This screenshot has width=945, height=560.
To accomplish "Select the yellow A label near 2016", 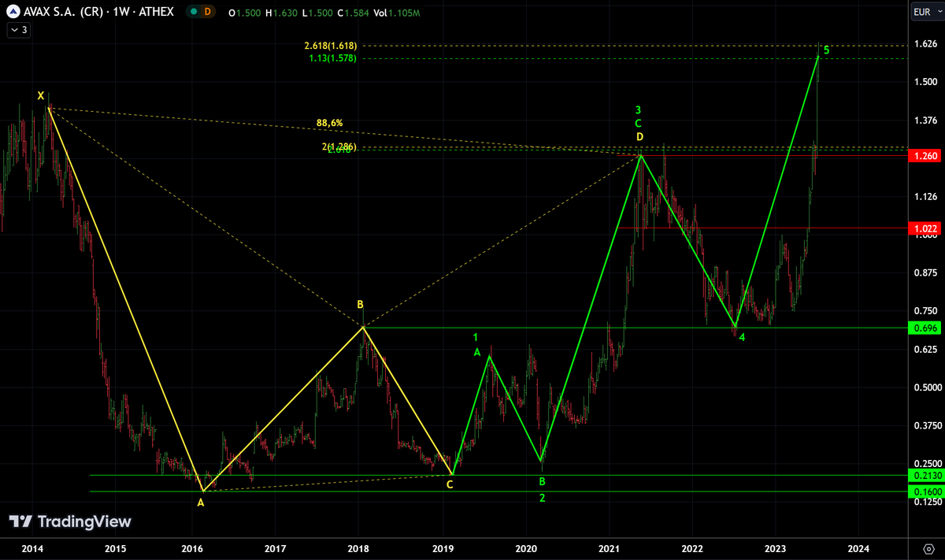I will click(x=200, y=503).
